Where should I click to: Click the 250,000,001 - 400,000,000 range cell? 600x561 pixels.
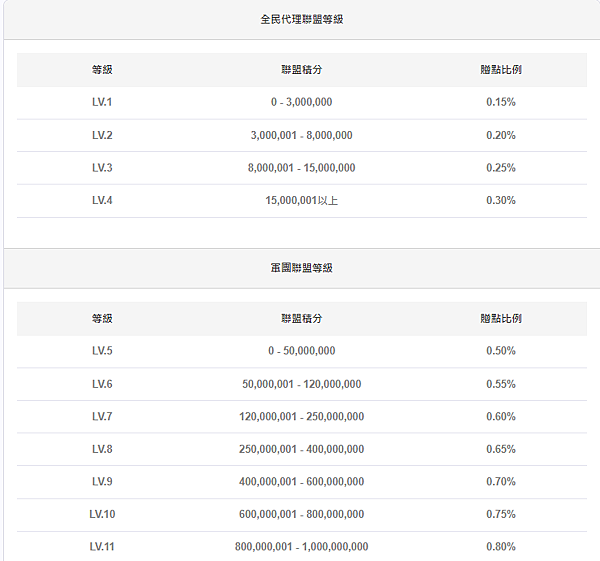click(x=301, y=449)
